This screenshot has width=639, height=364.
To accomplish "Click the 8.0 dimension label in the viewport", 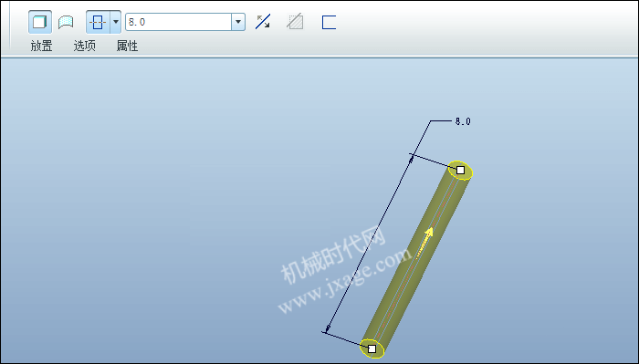I will 463,121.
